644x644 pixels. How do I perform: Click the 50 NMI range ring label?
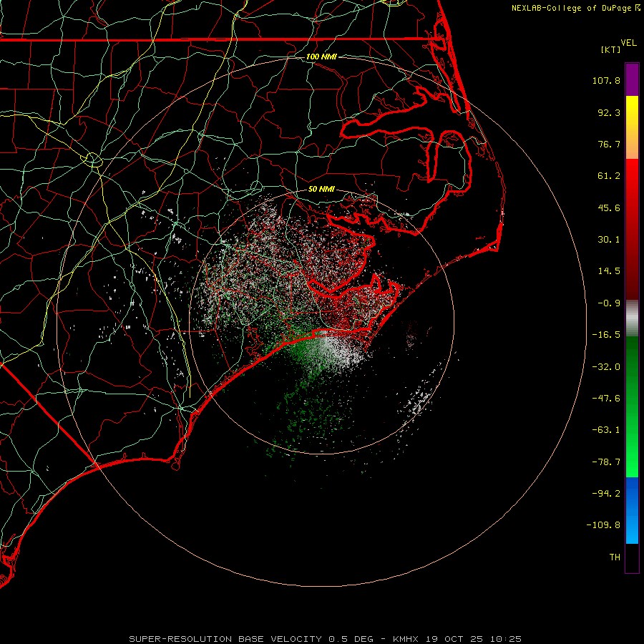click(321, 189)
